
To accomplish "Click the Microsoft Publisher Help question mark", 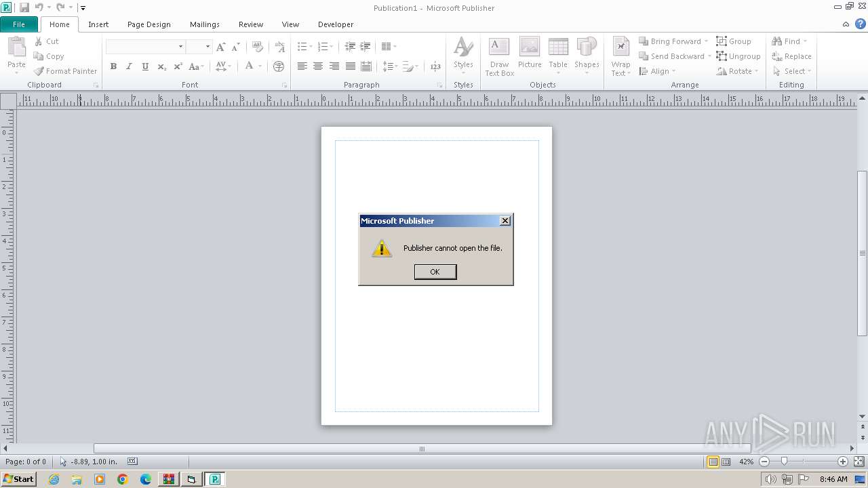I will coord(860,24).
